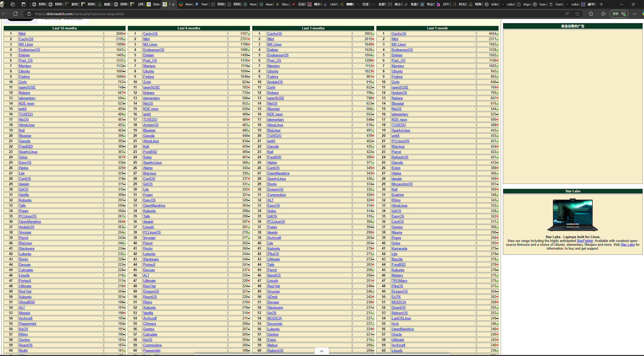Start Read aloud from address bar

pyautogui.click(x=567, y=14)
